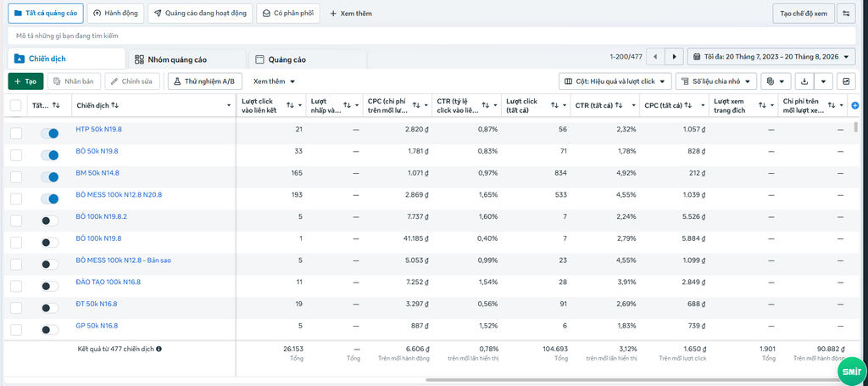Open export options dropdown arrow
Screen dimensions: 868x386
[x=824, y=81]
